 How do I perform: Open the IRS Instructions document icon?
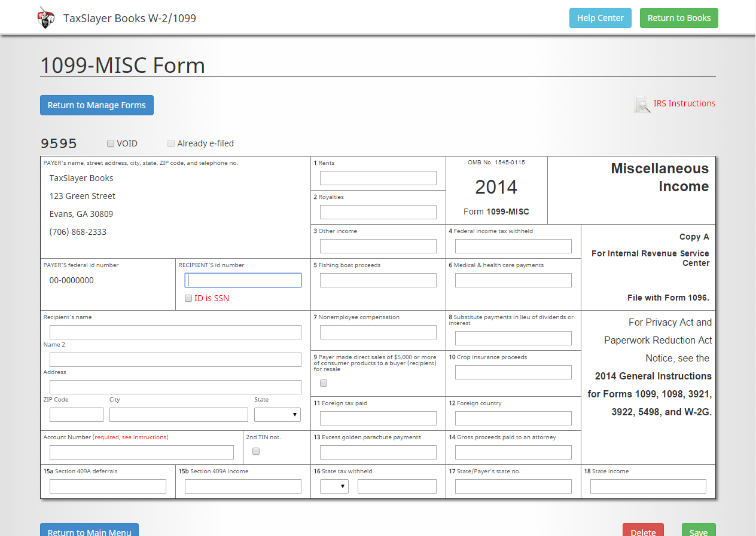coord(642,104)
